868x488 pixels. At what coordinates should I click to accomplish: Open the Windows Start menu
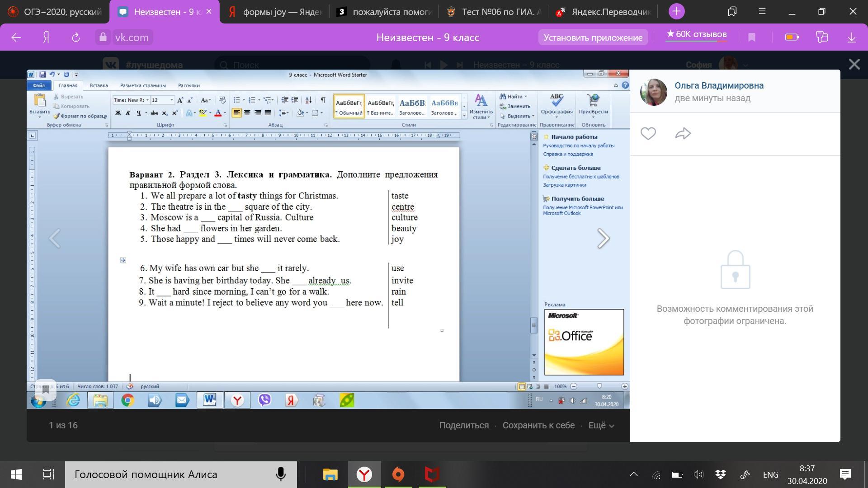coord(16,474)
